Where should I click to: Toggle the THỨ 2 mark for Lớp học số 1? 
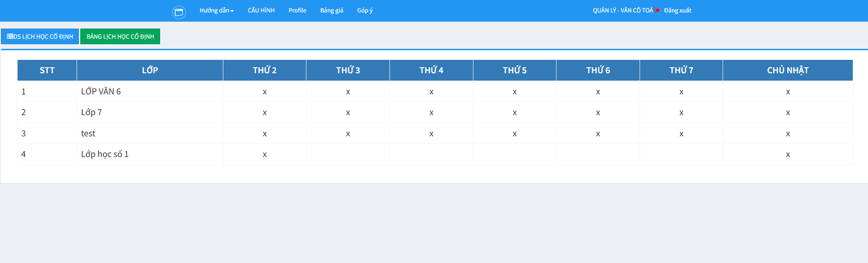click(265, 155)
